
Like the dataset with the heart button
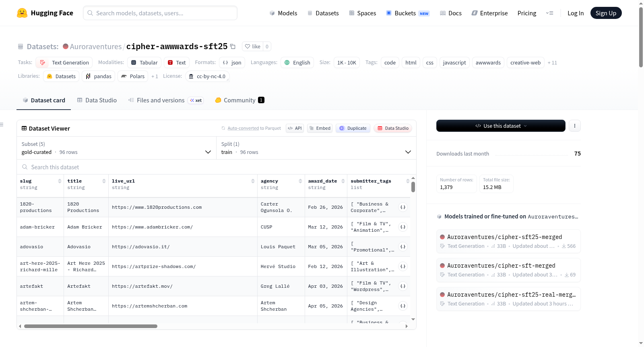(253, 46)
